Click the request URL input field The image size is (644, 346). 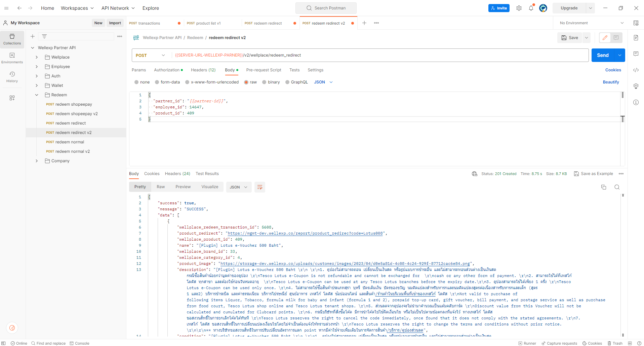point(380,55)
